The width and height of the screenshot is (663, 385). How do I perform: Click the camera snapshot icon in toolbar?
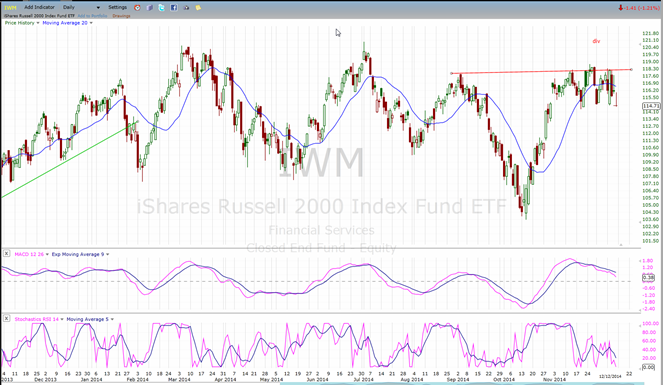pyautogui.click(x=186, y=8)
